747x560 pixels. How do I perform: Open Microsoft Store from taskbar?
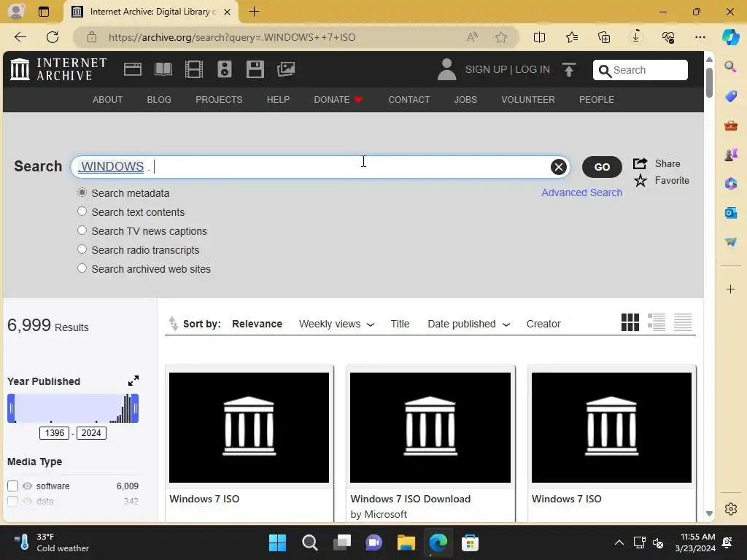(x=470, y=542)
